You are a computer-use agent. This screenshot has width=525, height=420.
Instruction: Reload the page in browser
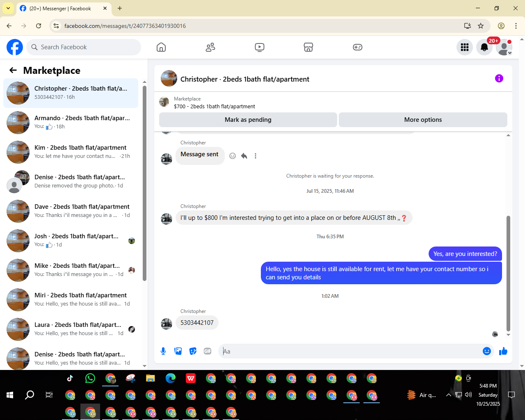[39, 26]
